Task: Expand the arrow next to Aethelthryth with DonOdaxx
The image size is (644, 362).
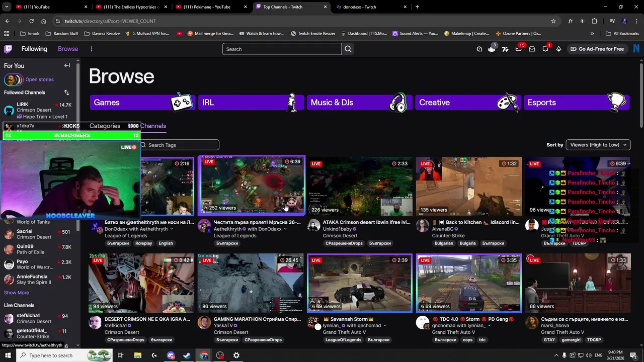Action: [285, 229]
